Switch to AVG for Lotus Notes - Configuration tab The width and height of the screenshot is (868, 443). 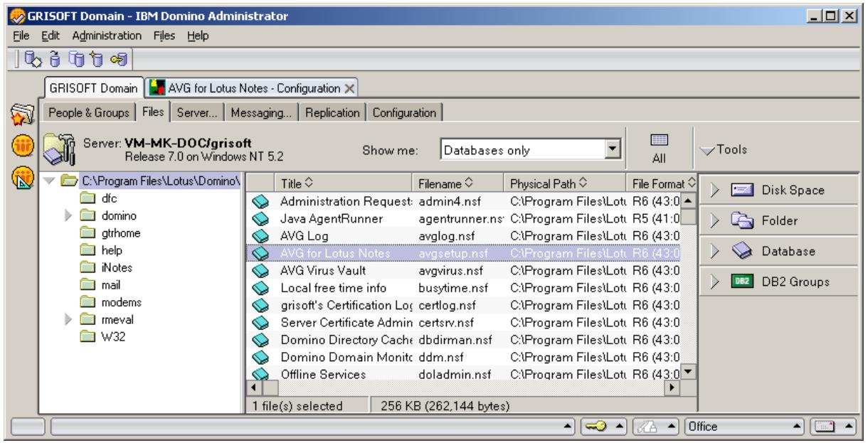pyautogui.click(x=251, y=88)
